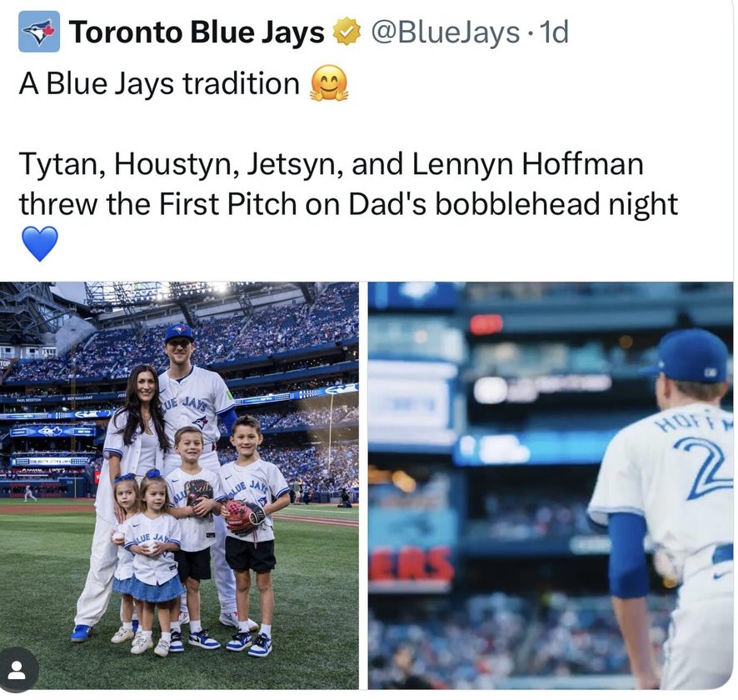
Task: Open the 1d timestamp link
Action: [x=554, y=32]
